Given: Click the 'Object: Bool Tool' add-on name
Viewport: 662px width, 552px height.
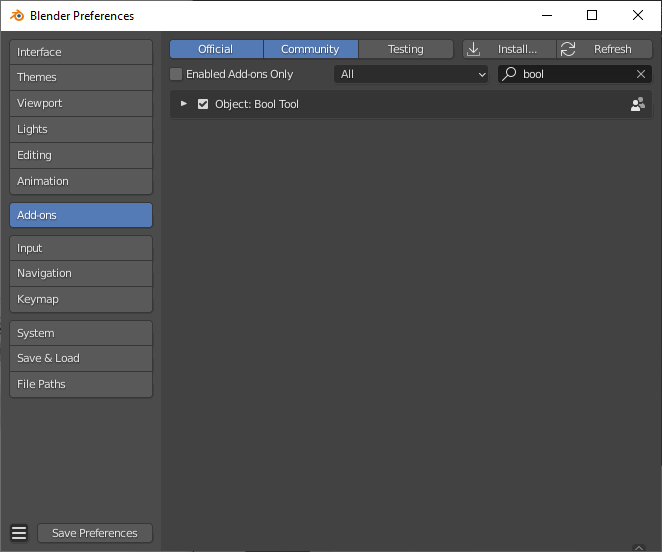Looking at the screenshot, I should click(257, 104).
